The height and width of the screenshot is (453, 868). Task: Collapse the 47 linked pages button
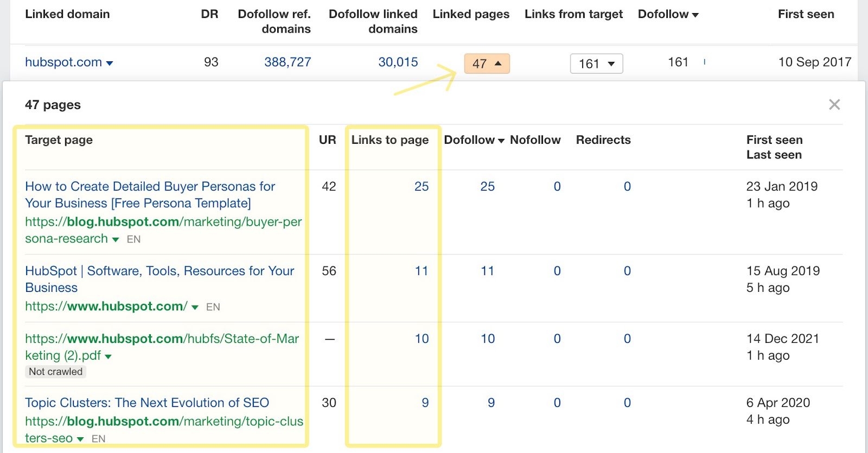487,63
